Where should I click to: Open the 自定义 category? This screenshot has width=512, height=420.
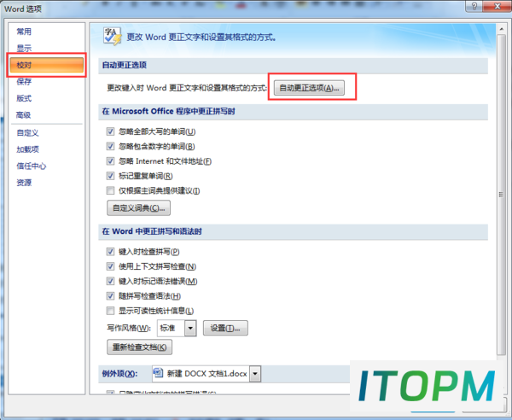point(27,133)
